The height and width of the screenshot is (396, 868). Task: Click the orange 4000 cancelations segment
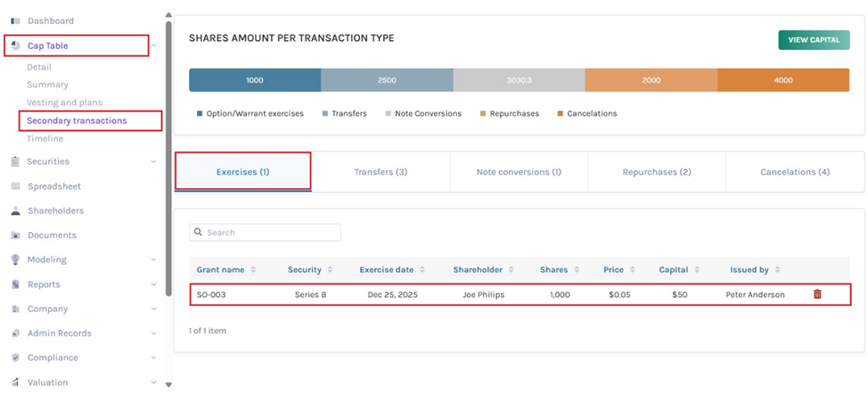pos(783,79)
